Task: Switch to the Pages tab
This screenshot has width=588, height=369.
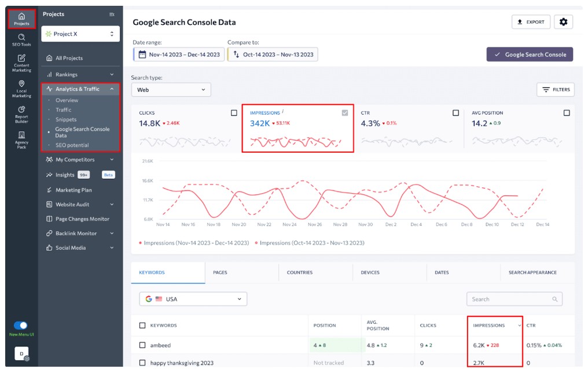Action: pyautogui.click(x=220, y=272)
